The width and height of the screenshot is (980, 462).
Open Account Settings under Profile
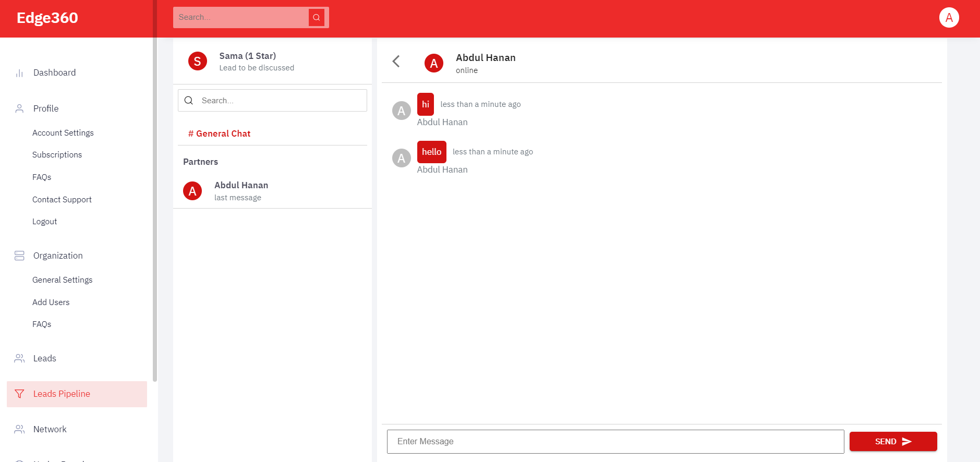tap(63, 133)
